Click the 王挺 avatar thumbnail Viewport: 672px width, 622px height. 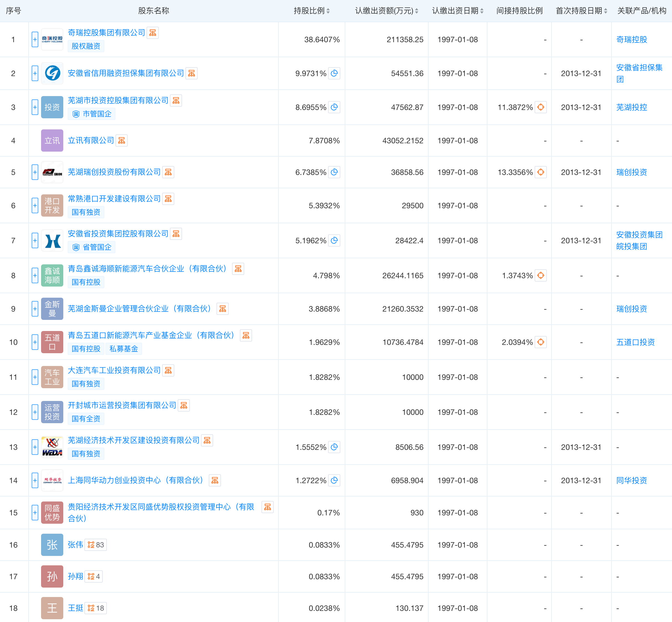[x=52, y=608]
